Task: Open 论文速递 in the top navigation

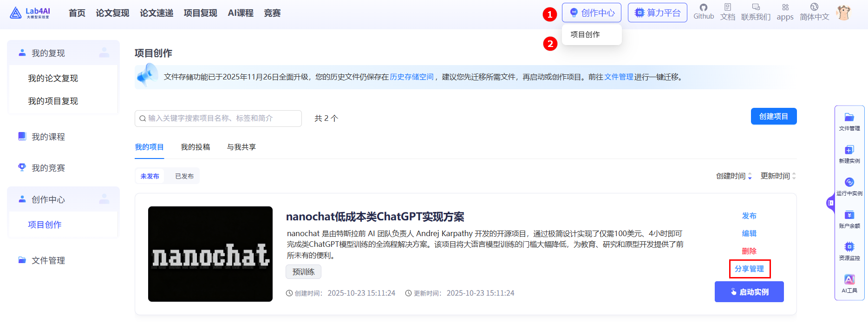Action: tap(157, 13)
